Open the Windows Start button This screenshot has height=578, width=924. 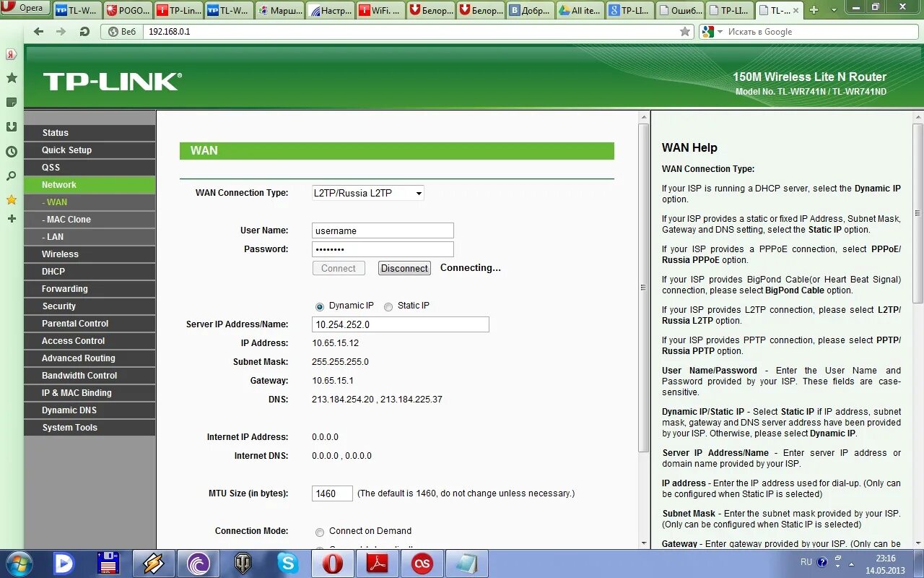pos(18,563)
